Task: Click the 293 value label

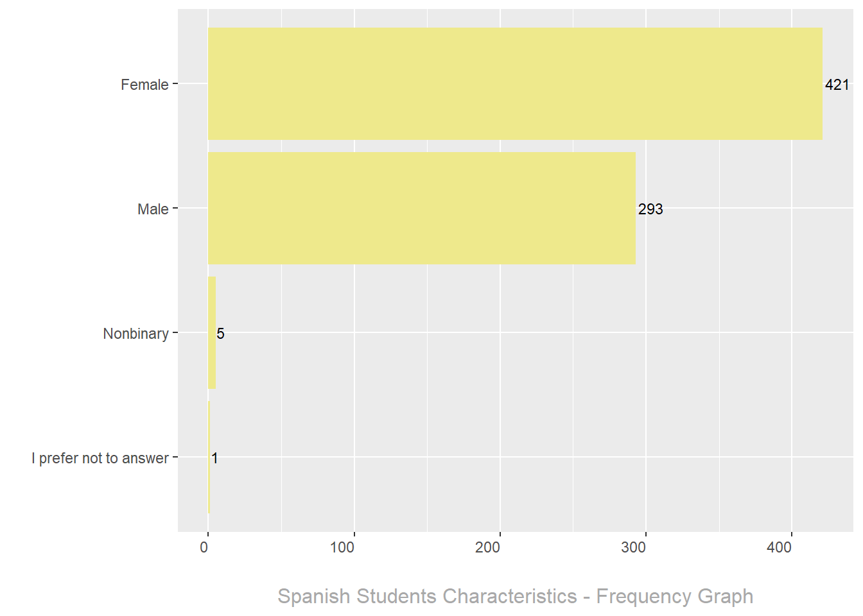Action: (x=650, y=209)
